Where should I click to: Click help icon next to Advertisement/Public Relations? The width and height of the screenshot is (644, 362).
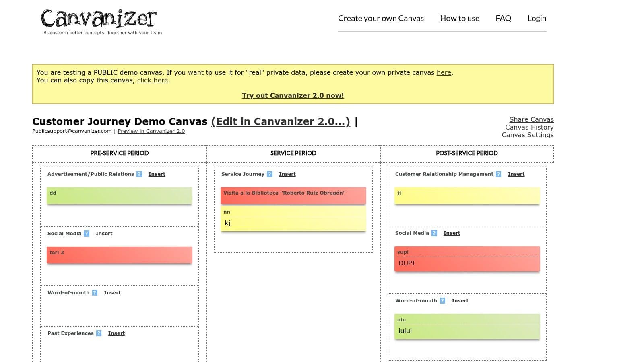(139, 174)
